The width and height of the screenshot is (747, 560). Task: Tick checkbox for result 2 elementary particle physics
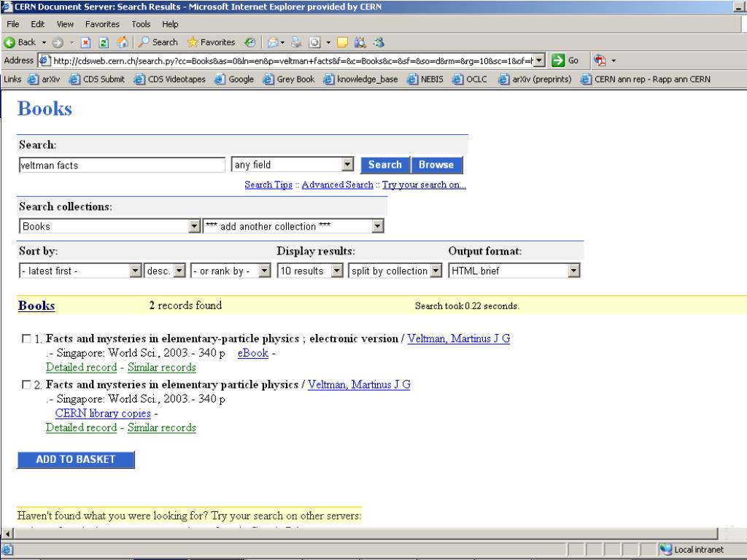[x=26, y=384]
